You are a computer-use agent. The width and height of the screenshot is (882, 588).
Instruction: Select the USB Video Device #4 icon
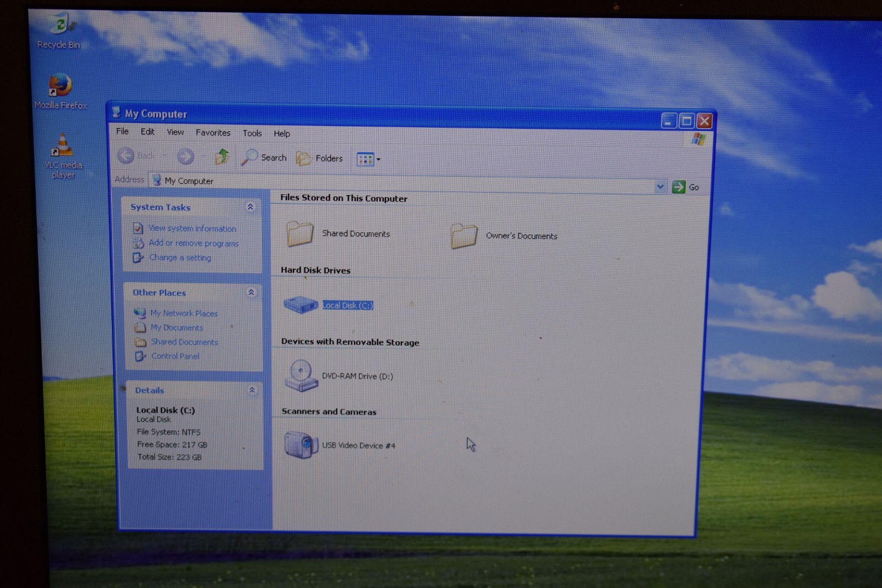301,445
